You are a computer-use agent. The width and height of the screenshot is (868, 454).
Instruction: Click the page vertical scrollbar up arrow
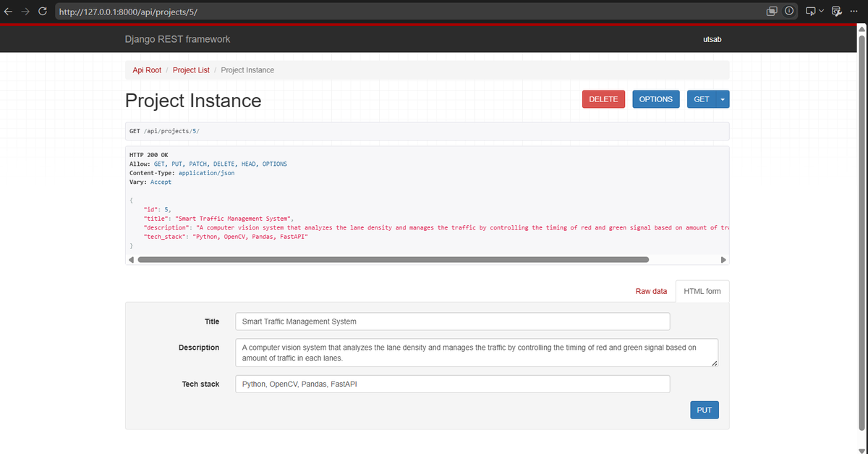tap(862, 29)
